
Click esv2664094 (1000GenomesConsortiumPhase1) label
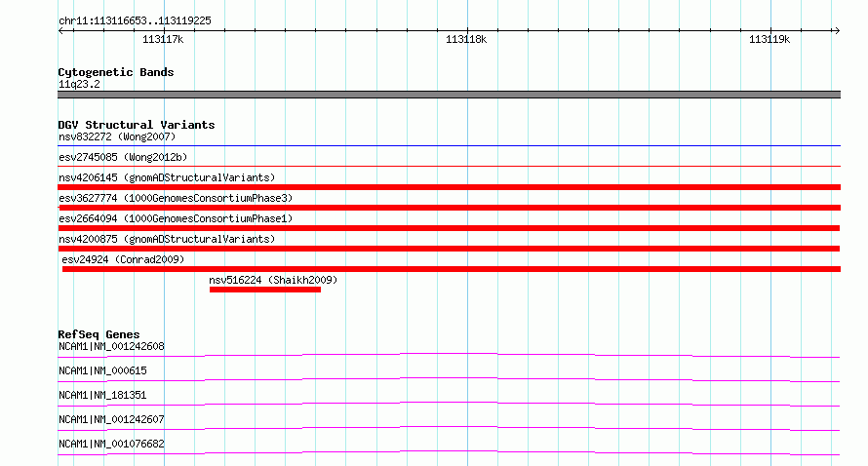pyautogui.click(x=176, y=218)
